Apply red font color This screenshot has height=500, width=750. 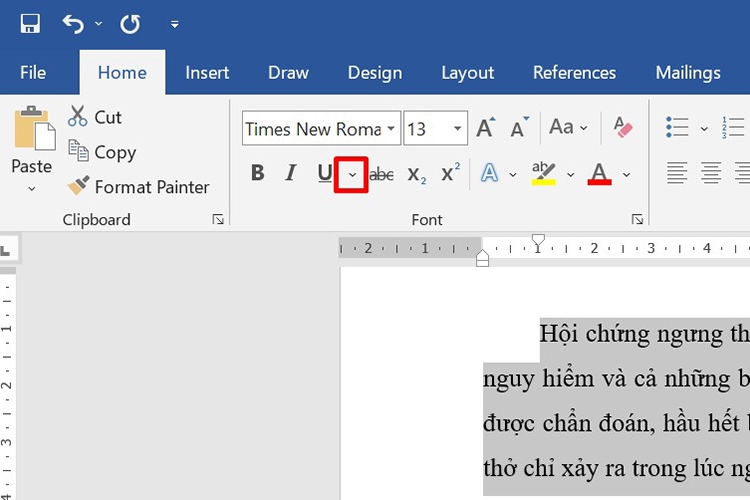(x=599, y=173)
